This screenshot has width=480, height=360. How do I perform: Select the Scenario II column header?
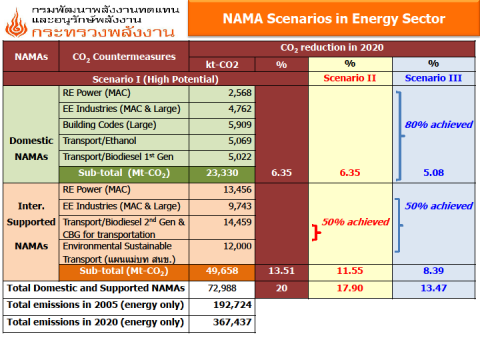(x=350, y=78)
